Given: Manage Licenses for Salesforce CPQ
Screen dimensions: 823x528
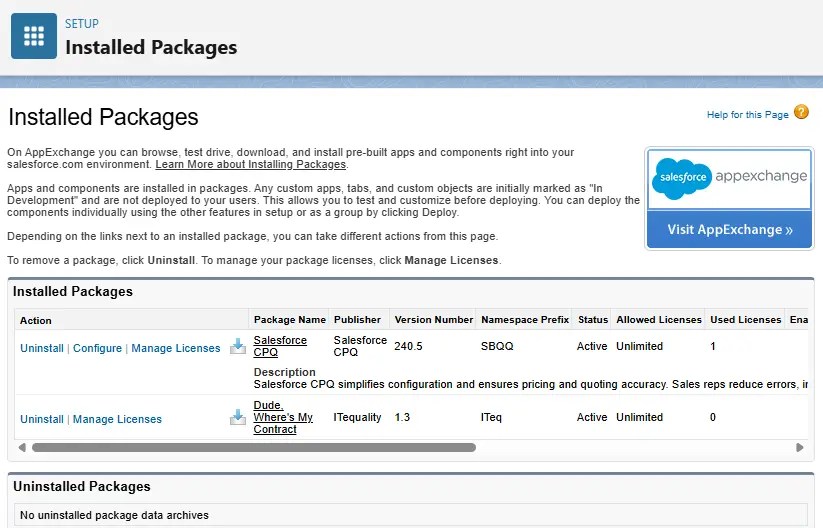Looking at the screenshot, I should point(176,348).
